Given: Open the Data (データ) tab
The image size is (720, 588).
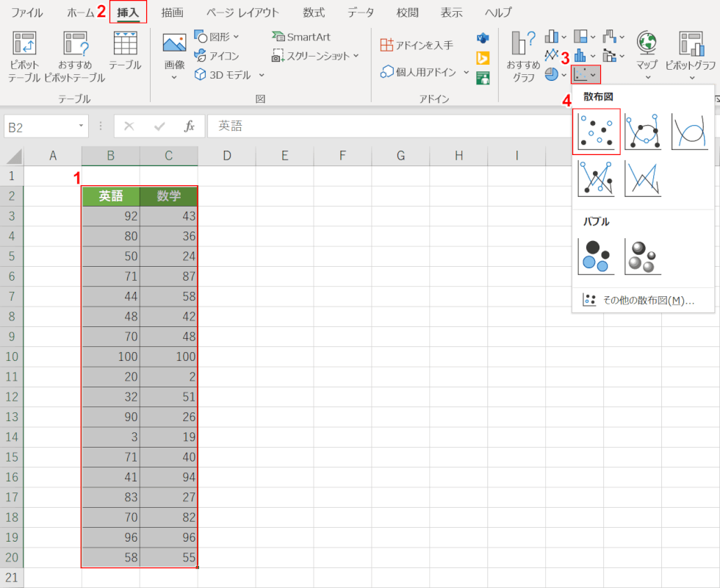Looking at the screenshot, I should (x=360, y=12).
